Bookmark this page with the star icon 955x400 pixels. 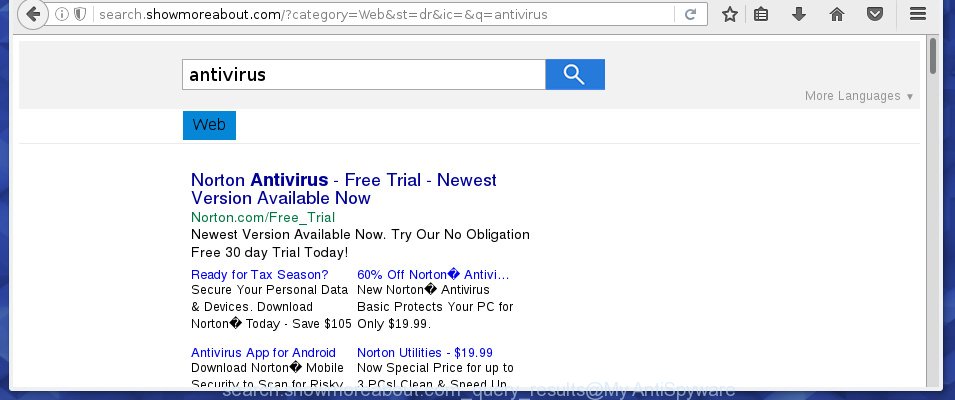click(730, 14)
